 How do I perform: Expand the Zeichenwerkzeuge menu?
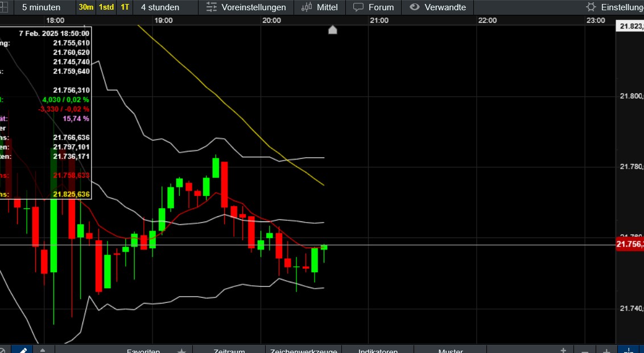(304, 351)
